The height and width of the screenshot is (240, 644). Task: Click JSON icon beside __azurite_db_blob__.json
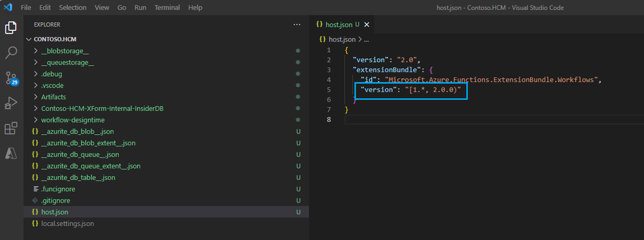click(x=35, y=132)
